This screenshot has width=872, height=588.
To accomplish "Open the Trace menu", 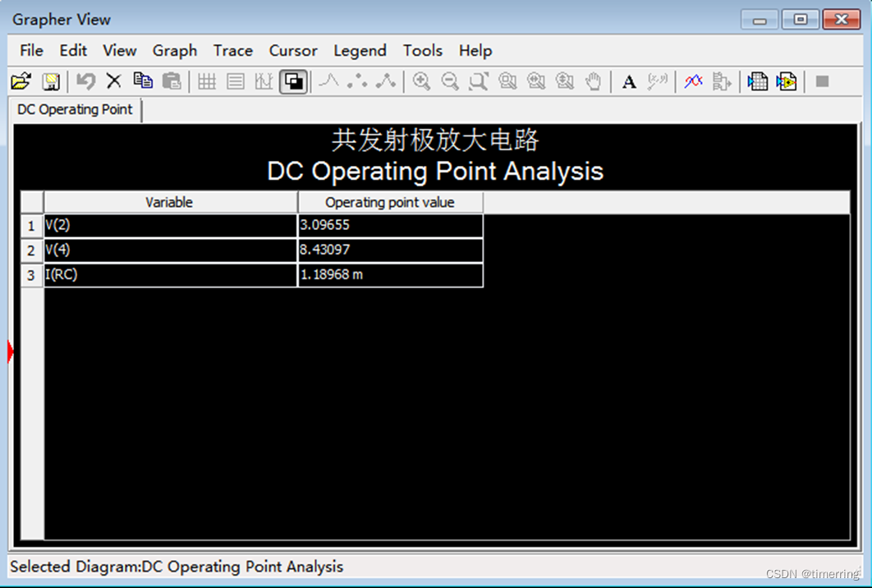I will [x=233, y=51].
